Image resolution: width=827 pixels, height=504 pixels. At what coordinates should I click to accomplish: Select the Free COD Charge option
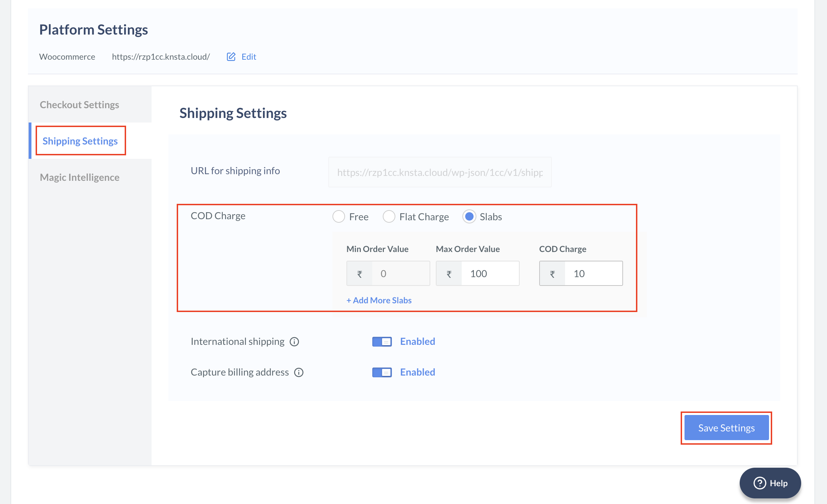(x=338, y=216)
